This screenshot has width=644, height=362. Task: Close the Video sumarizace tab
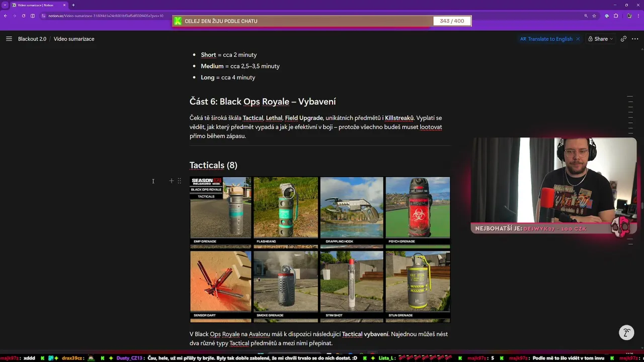point(64,5)
